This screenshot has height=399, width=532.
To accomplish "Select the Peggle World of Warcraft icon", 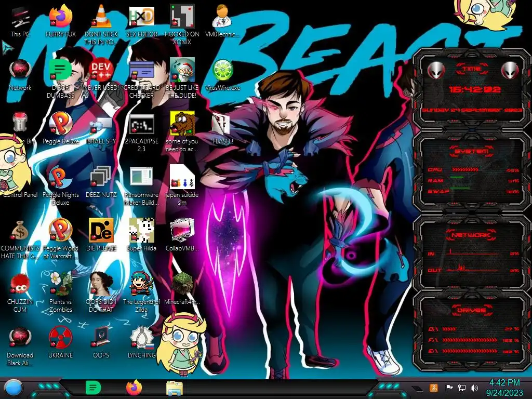I will [60, 240].
